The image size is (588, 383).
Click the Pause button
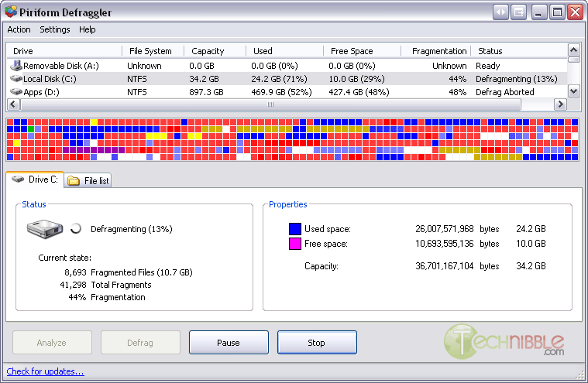(229, 343)
